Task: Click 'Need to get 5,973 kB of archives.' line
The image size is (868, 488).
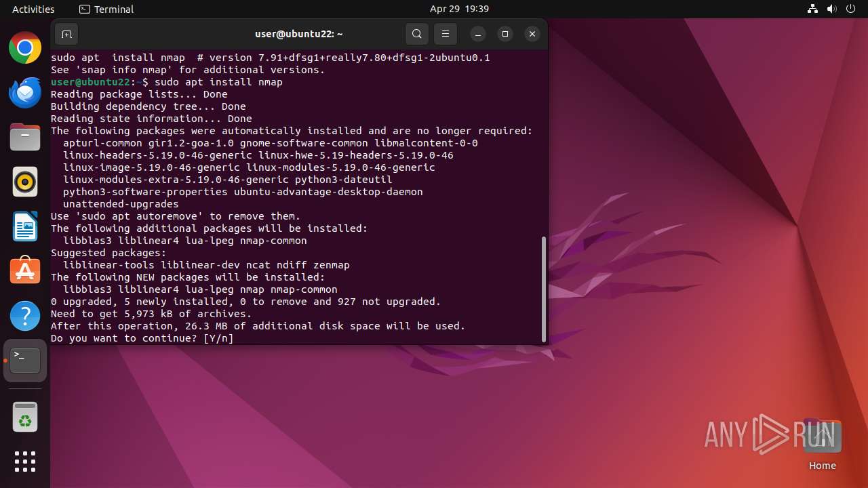Action: coord(151,314)
